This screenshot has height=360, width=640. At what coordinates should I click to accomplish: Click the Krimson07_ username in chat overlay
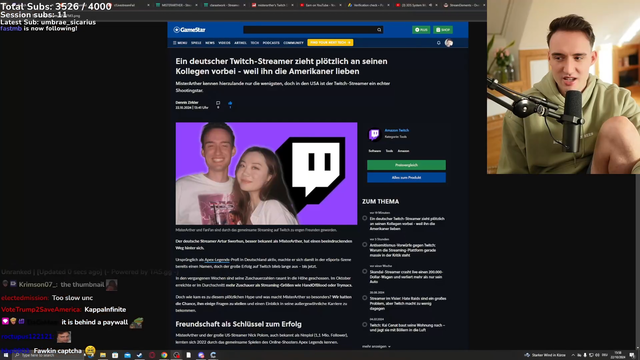click(x=38, y=284)
